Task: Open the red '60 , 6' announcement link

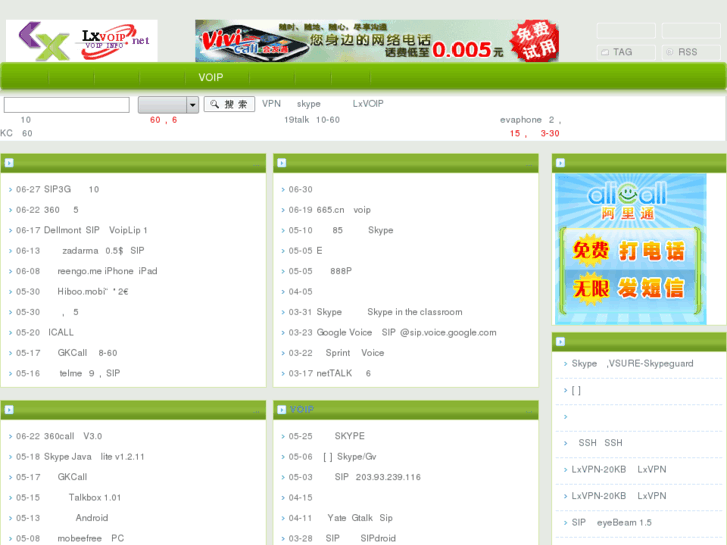Action: click(x=163, y=120)
